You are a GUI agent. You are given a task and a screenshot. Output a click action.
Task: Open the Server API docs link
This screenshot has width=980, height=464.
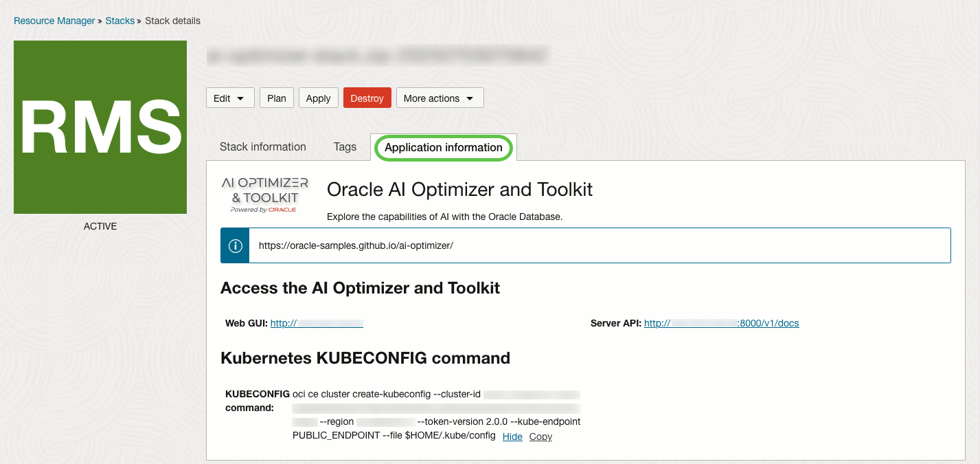(721, 323)
